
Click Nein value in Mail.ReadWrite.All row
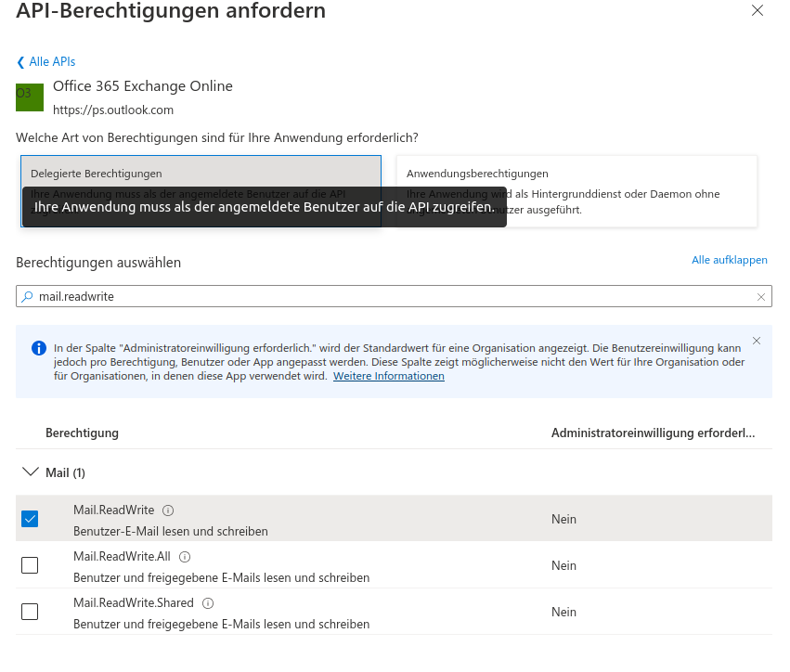pos(563,565)
